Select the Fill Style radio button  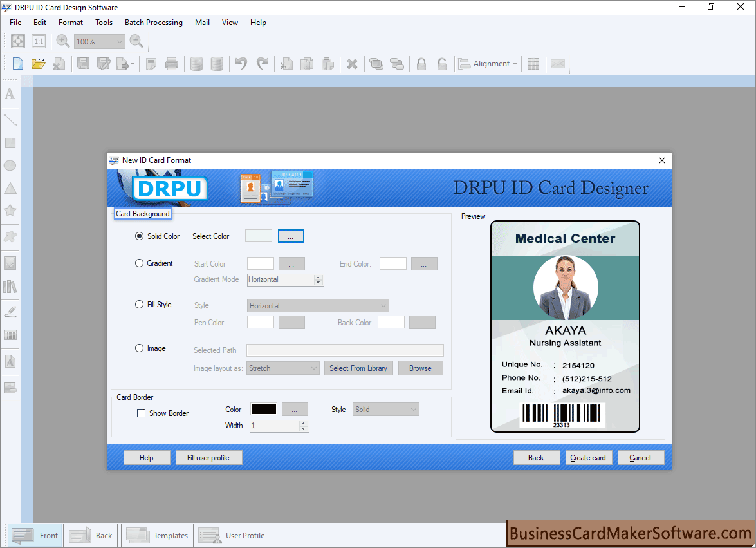point(140,305)
